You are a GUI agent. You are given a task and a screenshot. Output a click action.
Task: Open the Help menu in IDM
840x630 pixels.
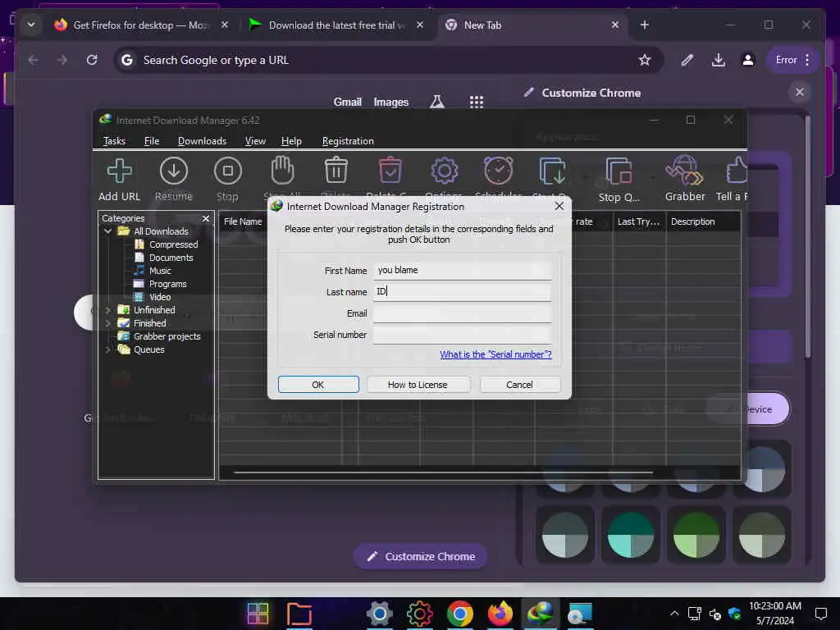point(291,141)
